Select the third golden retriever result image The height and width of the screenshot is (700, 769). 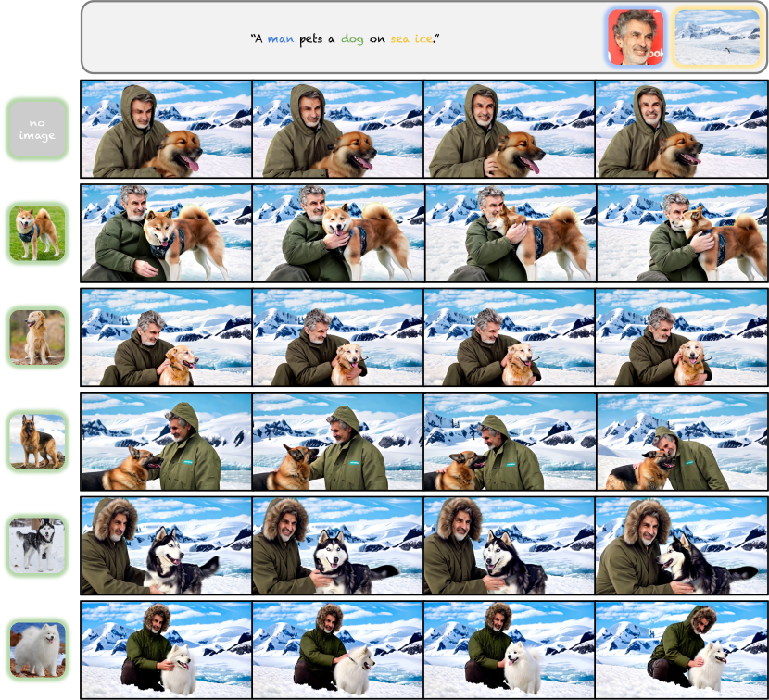click(509, 337)
